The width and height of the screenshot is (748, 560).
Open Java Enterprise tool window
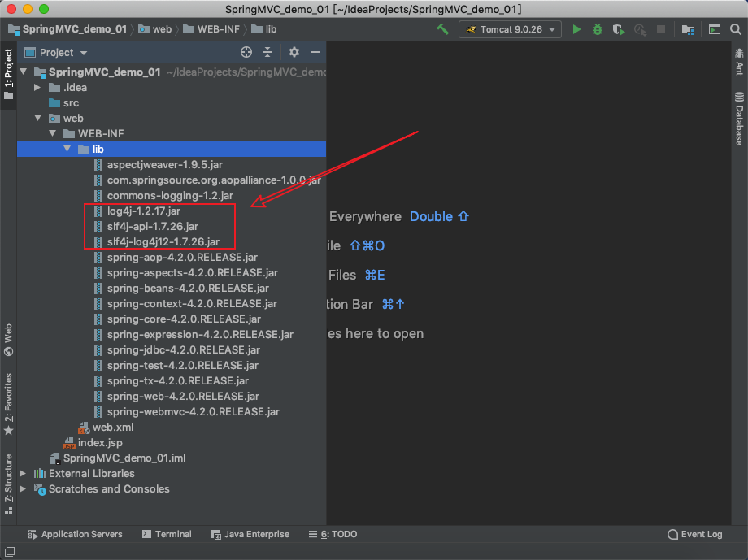coord(250,534)
